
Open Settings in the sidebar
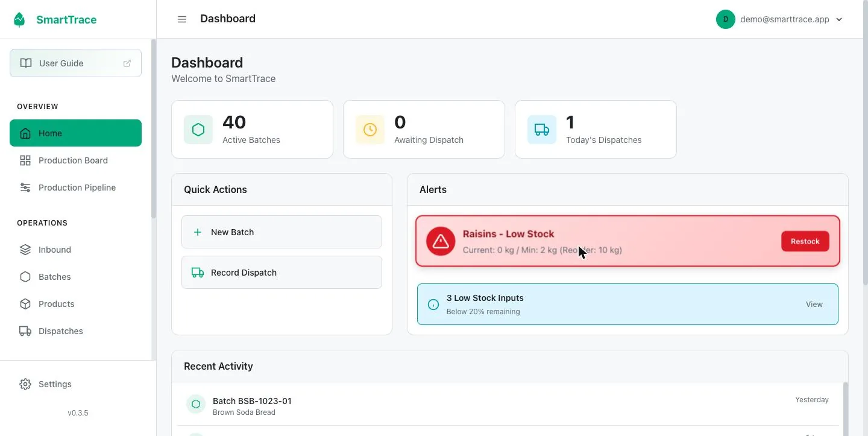coord(75,384)
